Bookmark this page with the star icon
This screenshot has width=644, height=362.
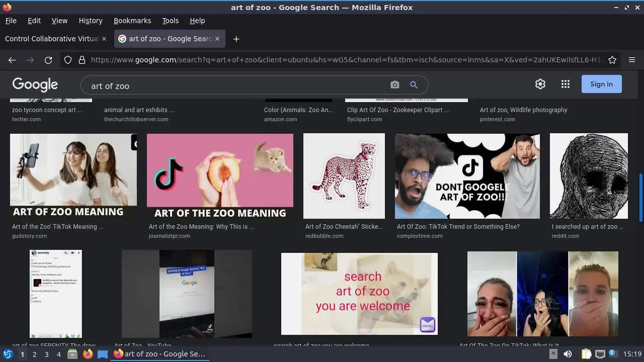click(x=612, y=60)
